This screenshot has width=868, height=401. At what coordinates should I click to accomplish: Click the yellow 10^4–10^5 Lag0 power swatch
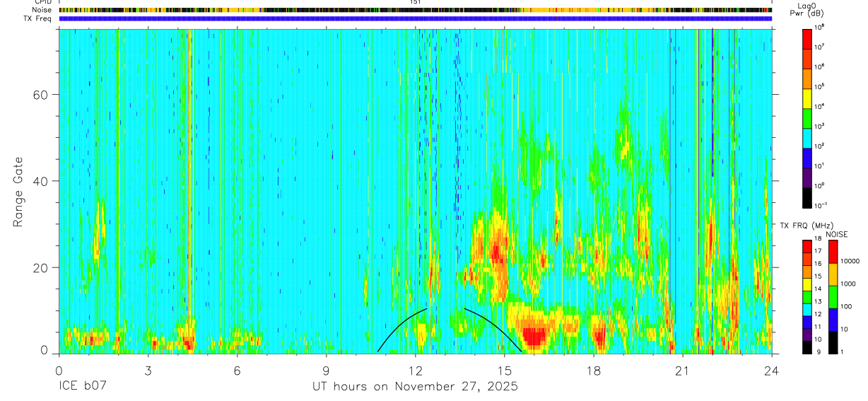(807, 97)
